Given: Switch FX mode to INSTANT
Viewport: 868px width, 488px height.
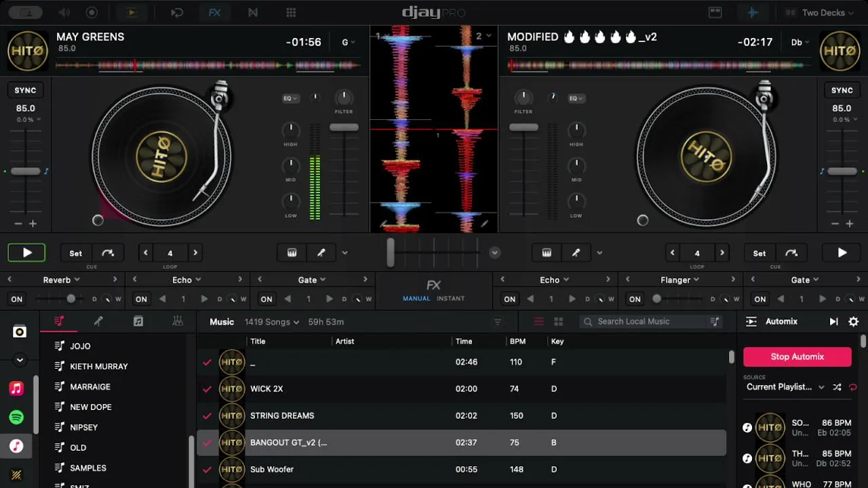Looking at the screenshot, I should point(451,299).
